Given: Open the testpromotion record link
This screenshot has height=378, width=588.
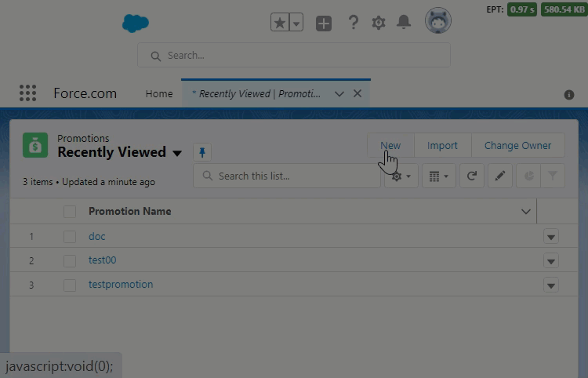Looking at the screenshot, I should click(121, 284).
